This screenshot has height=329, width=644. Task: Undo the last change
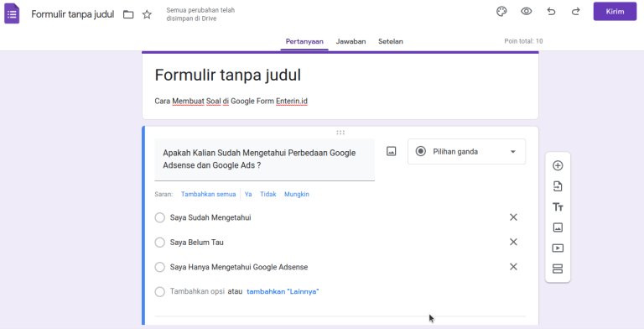coord(551,12)
